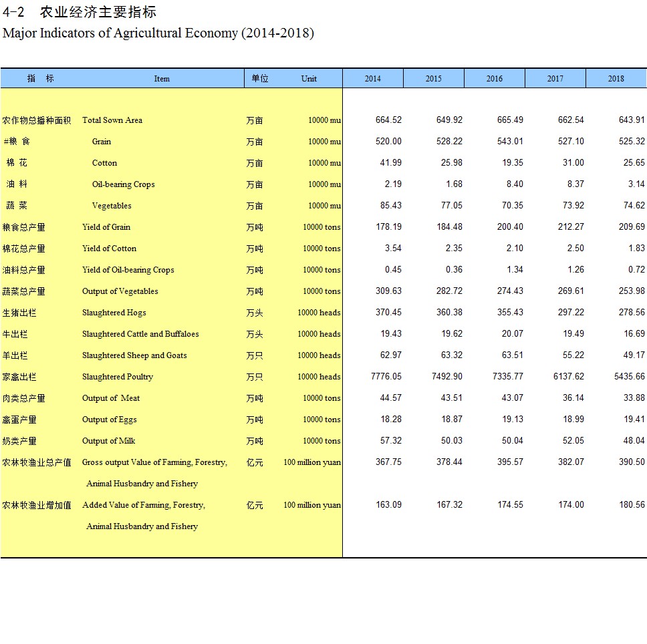The width and height of the screenshot is (647, 644).
Task: Click the table title Major Indicators of Agricultural Economy
Action: click(x=158, y=33)
